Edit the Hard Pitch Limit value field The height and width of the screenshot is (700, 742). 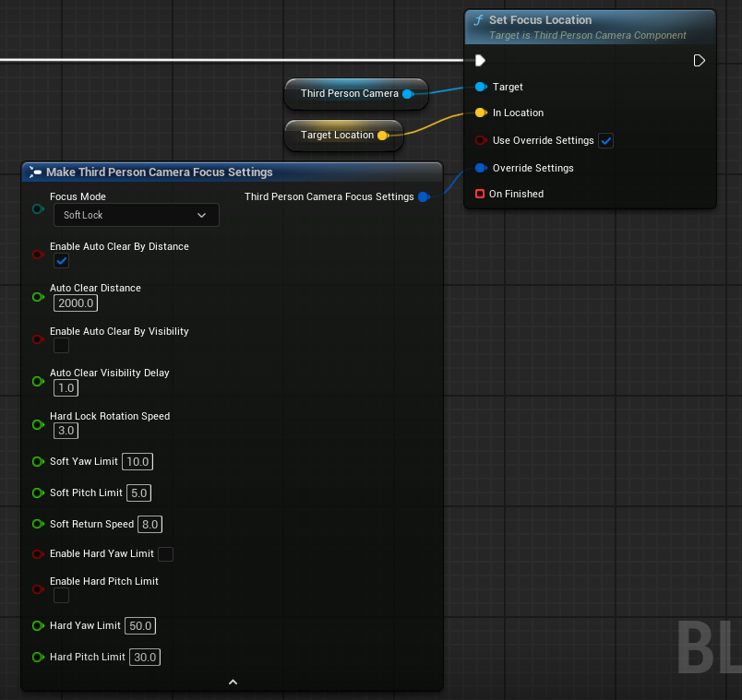click(144, 657)
